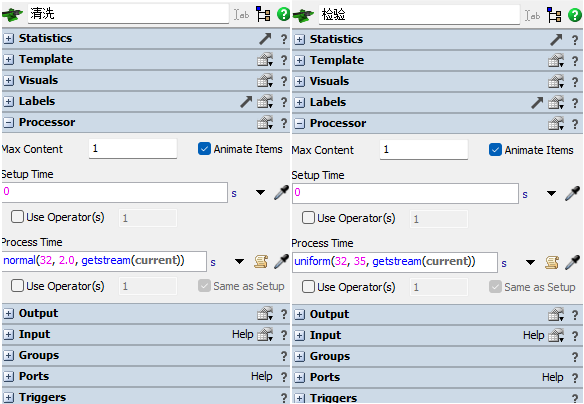
Task: Open Input properties-table icon in 检验 panel
Action: (x=556, y=335)
